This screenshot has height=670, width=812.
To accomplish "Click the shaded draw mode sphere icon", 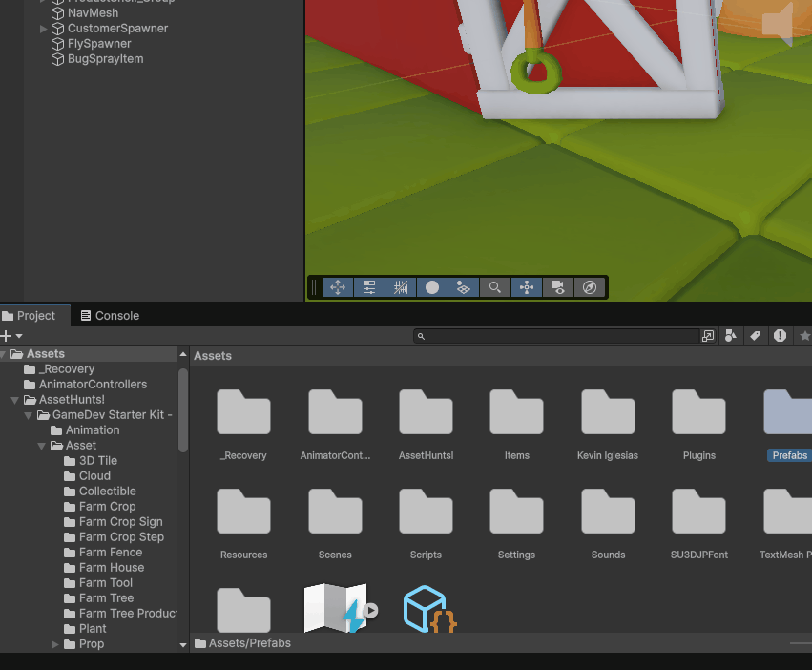I will point(432,287).
